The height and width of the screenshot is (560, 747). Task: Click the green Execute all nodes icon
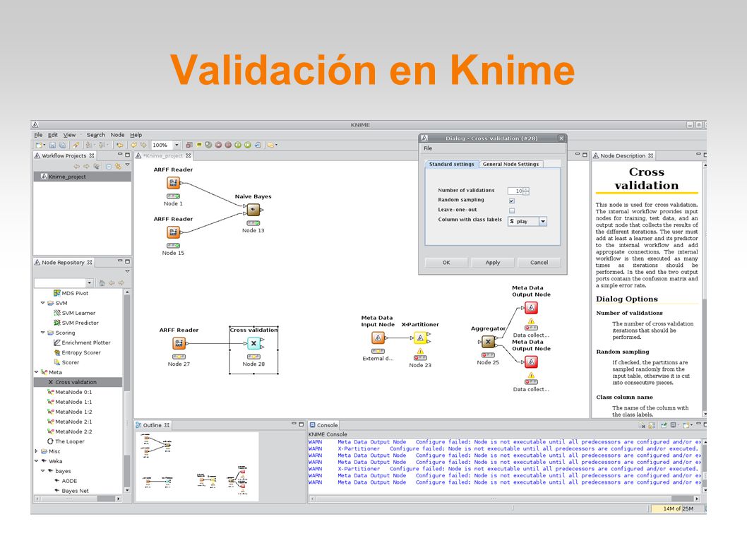238,145
